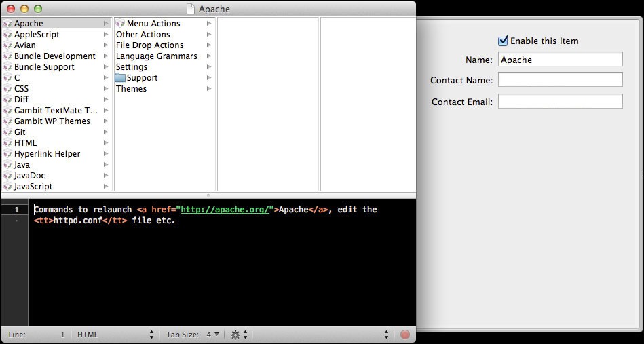The width and height of the screenshot is (644, 344).
Task: Click the Hyperlink Helper bundle icon
Action: [7, 154]
